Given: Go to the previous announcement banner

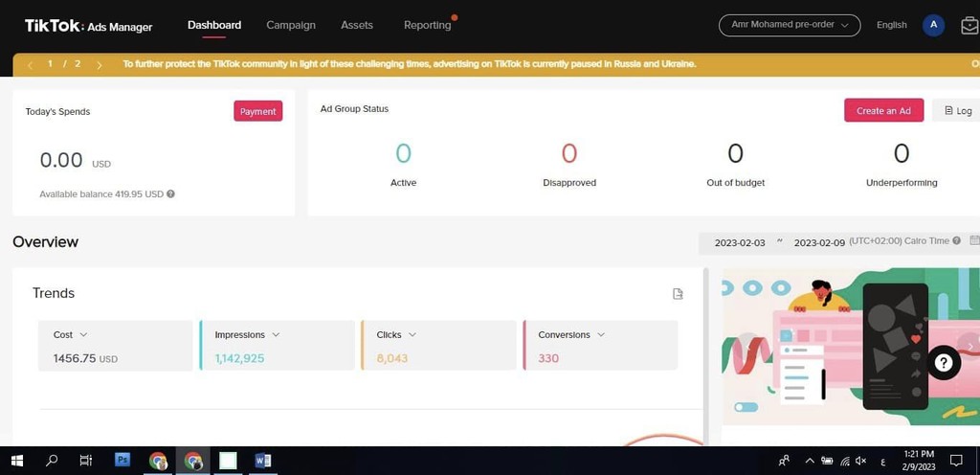Looking at the screenshot, I should click(30, 64).
